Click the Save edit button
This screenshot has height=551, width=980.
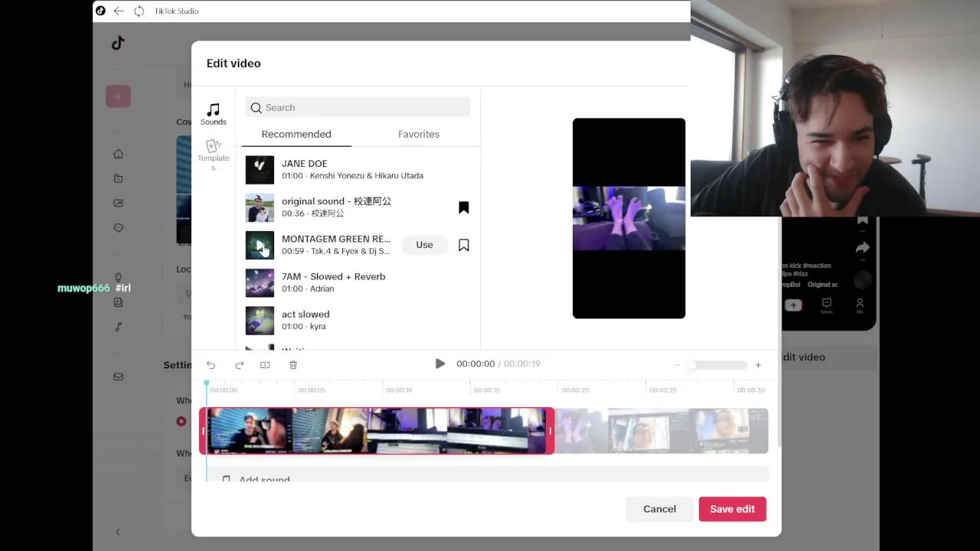(x=732, y=509)
